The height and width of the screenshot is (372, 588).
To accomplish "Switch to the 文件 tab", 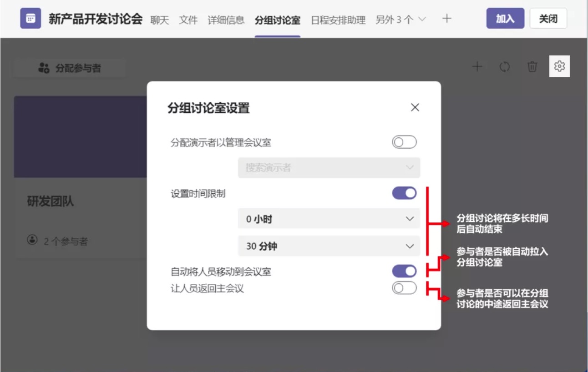I will point(188,20).
